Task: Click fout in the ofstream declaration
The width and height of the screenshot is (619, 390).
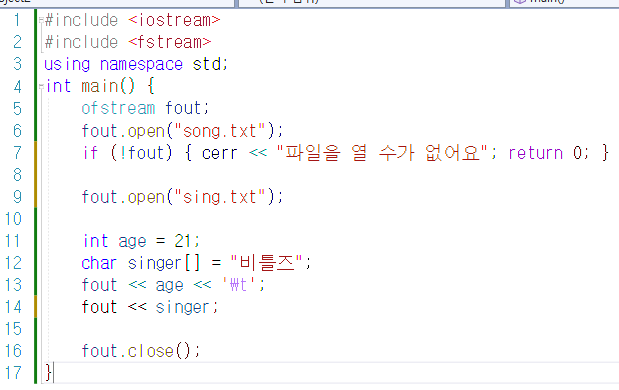Action: click(x=183, y=108)
